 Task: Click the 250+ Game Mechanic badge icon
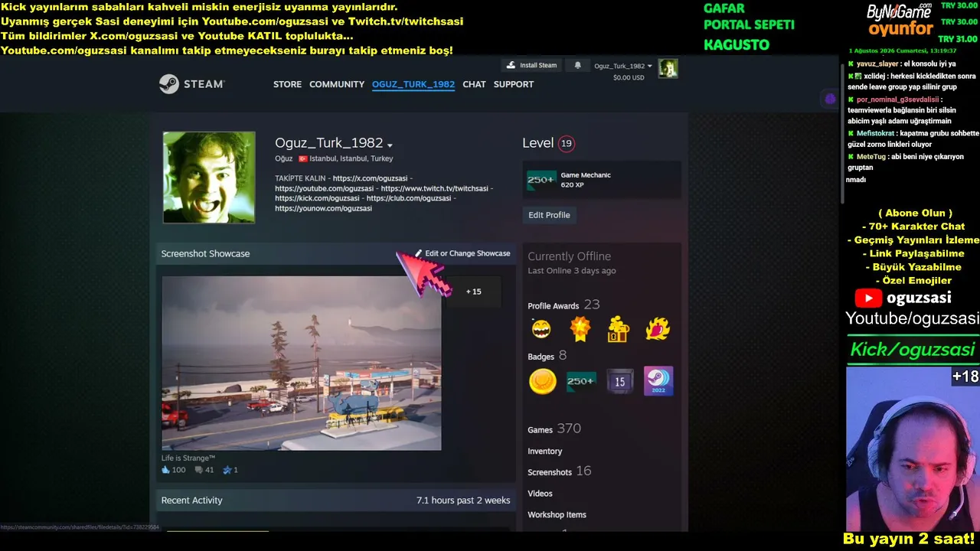pyautogui.click(x=541, y=180)
